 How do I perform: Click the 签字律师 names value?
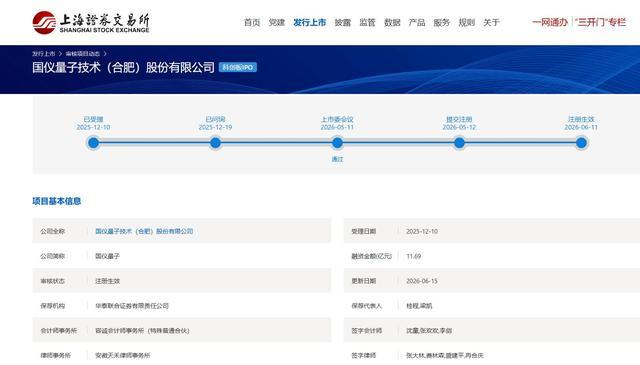pos(444,355)
